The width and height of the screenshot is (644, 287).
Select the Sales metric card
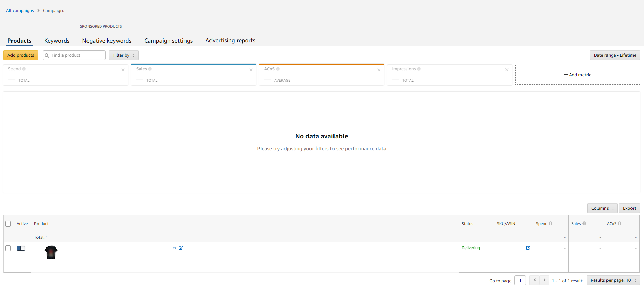pyautogui.click(x=194, y=75)
